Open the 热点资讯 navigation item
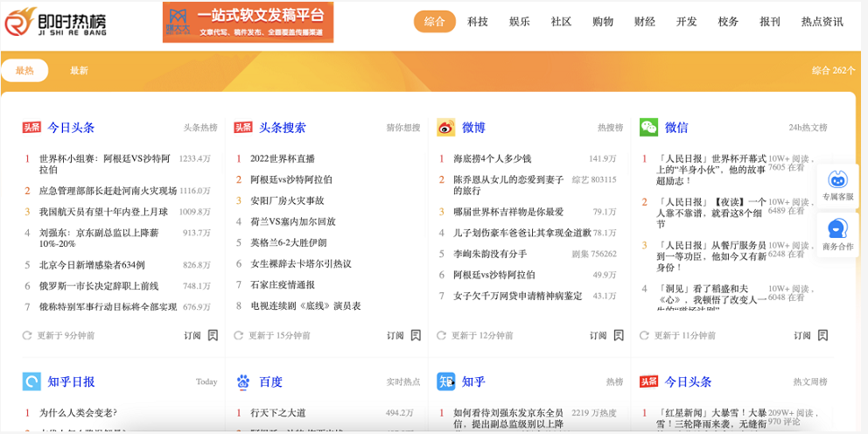The image size is (868, 434). point(822,22)
